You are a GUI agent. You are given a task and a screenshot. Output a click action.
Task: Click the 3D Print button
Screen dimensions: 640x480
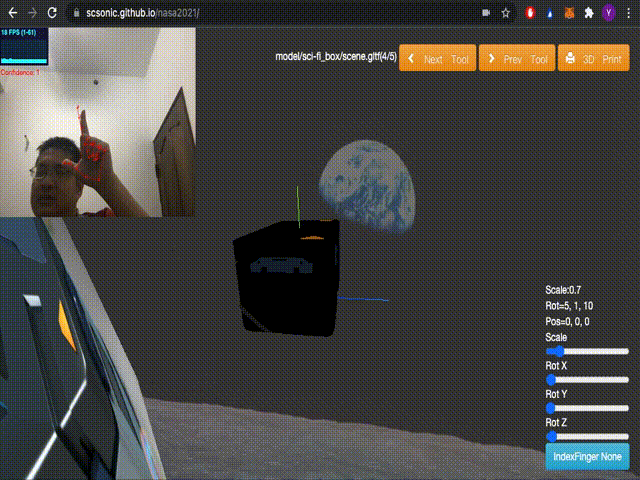[x=594, y=59]
